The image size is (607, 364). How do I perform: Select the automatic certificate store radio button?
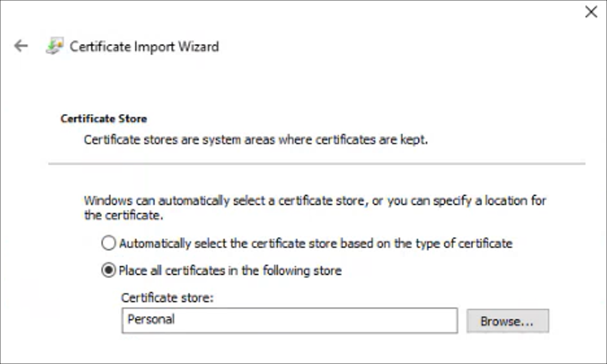click(108, 243)
